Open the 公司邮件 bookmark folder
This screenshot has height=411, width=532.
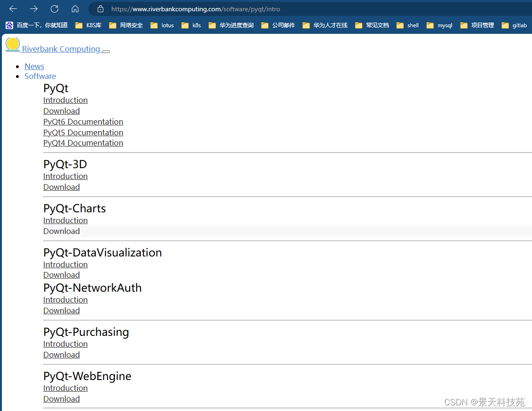pyautogui.click(x=278, y=25)
